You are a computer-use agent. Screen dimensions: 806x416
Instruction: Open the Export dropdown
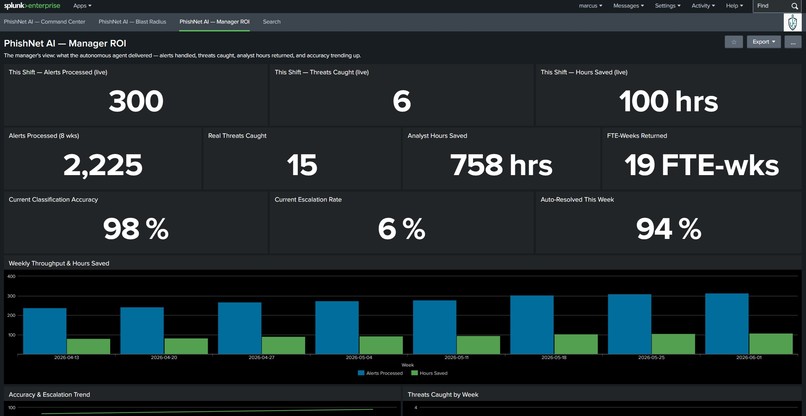(764, 42)
